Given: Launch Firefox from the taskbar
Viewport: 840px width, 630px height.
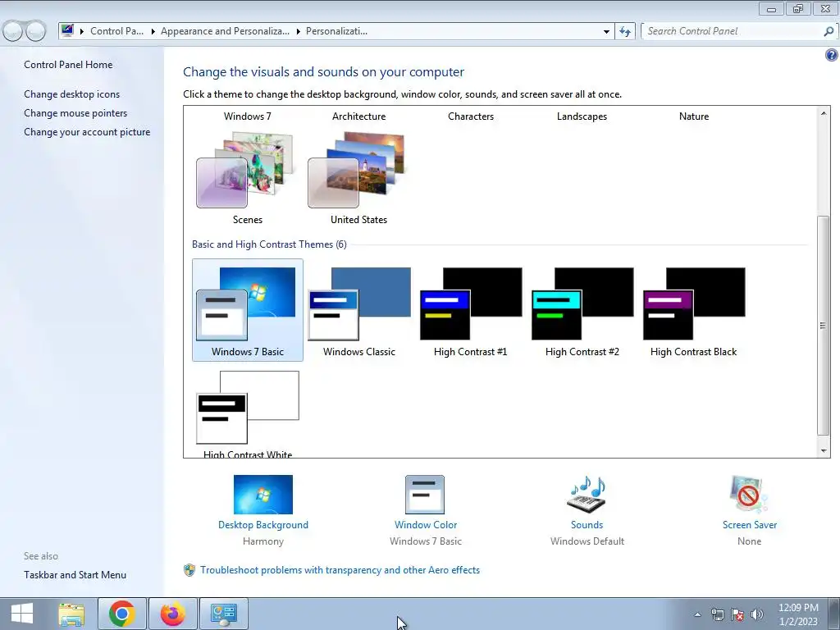Looking at the screenshot, I should pyautogui.click(x=172, y=614).
